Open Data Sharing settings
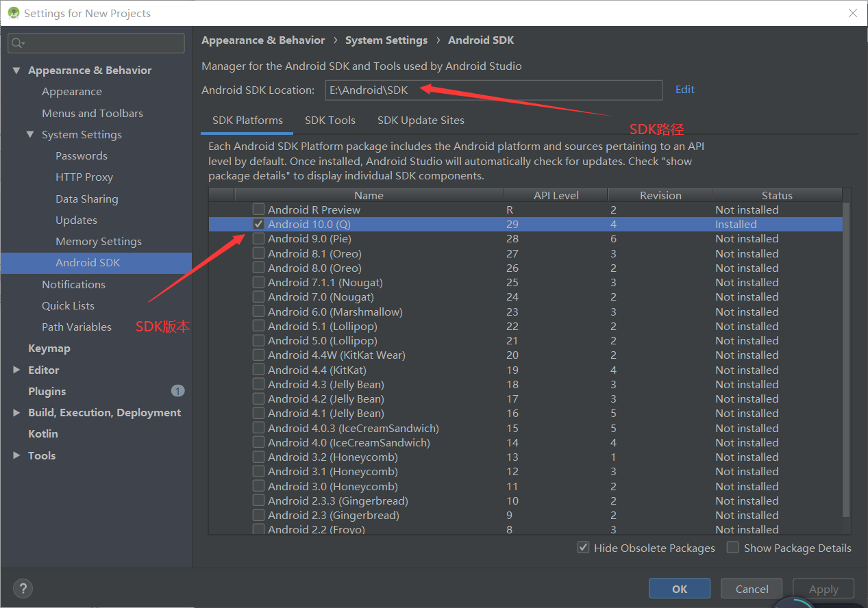Screen dimensions: 868x608 [x=87, y=199]
